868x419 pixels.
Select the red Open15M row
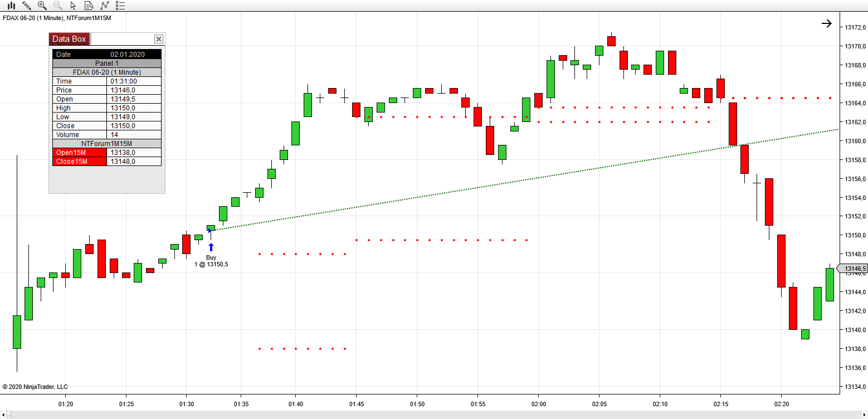80,153
